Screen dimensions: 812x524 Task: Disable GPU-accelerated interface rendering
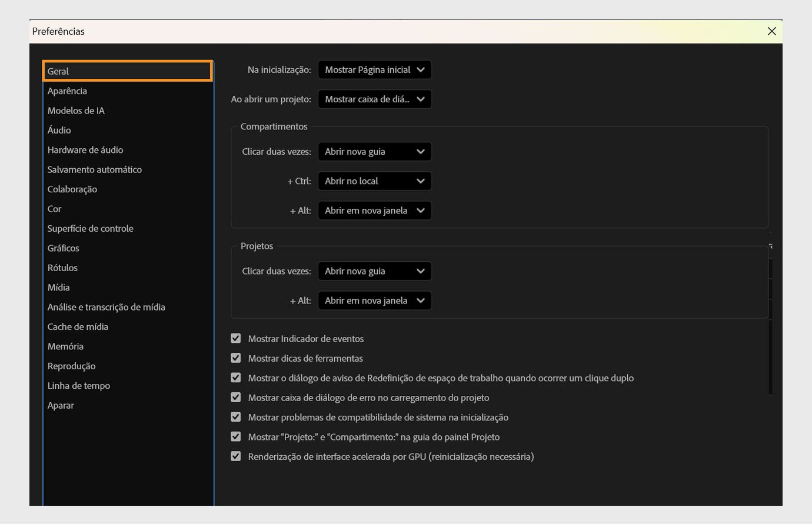(x=235, y=456)
